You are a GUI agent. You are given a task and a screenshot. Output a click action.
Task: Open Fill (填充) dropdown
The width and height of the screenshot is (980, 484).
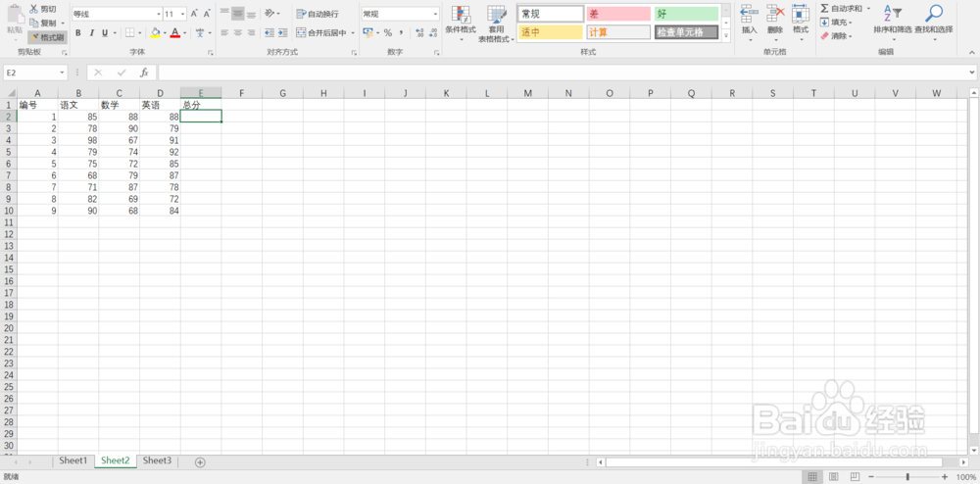tap(836, 23)
